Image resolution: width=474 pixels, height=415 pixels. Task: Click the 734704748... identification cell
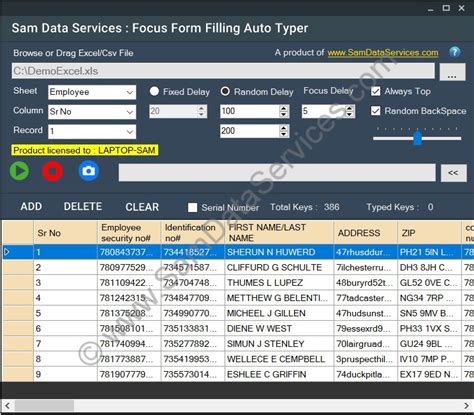pos(193,283)
